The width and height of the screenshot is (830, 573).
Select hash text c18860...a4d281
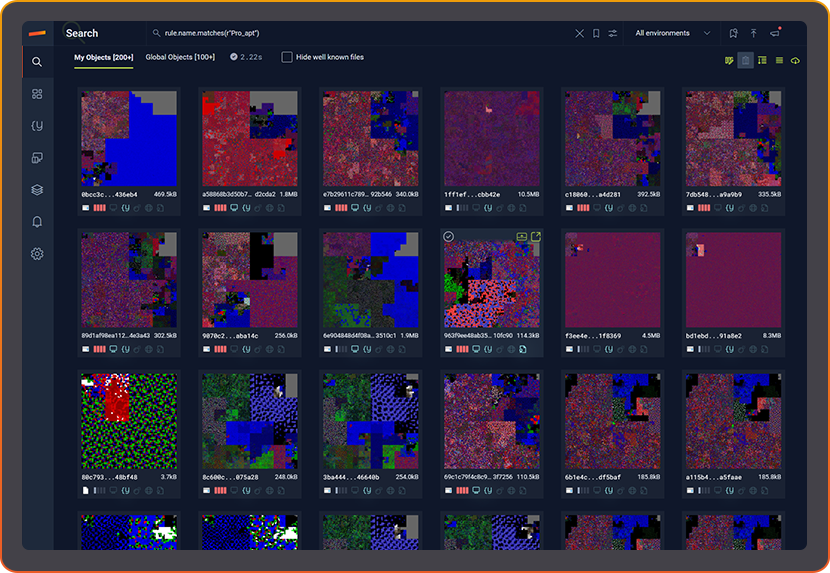(x=593, y=194)
